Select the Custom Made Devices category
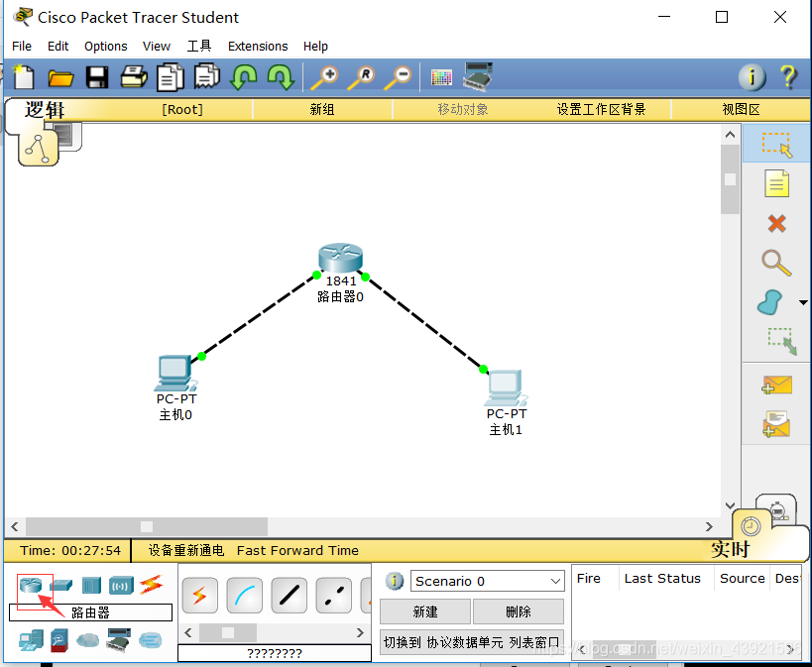Screen dimensions: 812x667 tap(119, 640)
